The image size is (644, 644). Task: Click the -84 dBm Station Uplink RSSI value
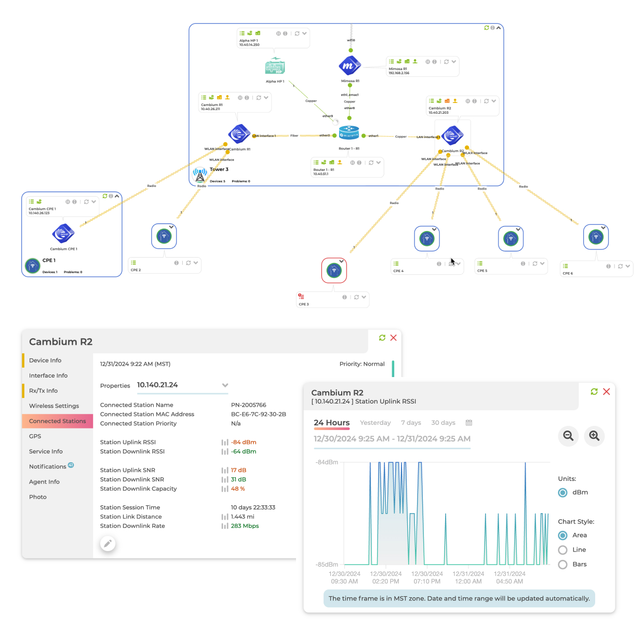(244, 442)
